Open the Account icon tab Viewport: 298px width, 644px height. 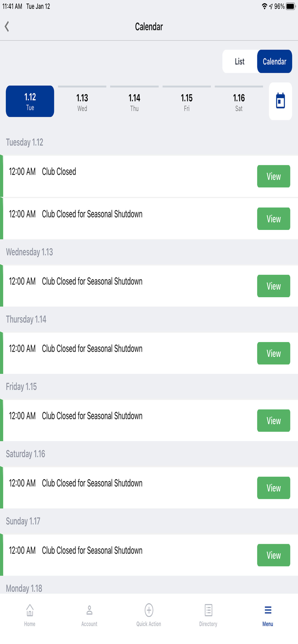pos(89,610)
